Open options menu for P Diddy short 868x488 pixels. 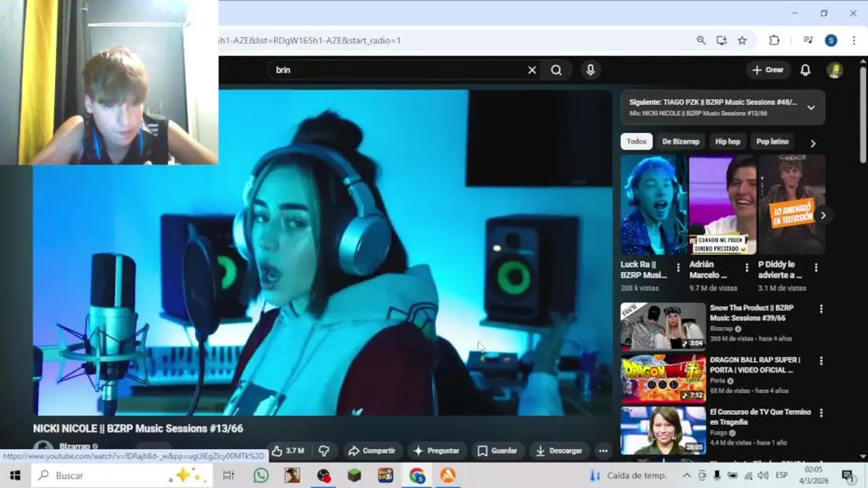816,268
